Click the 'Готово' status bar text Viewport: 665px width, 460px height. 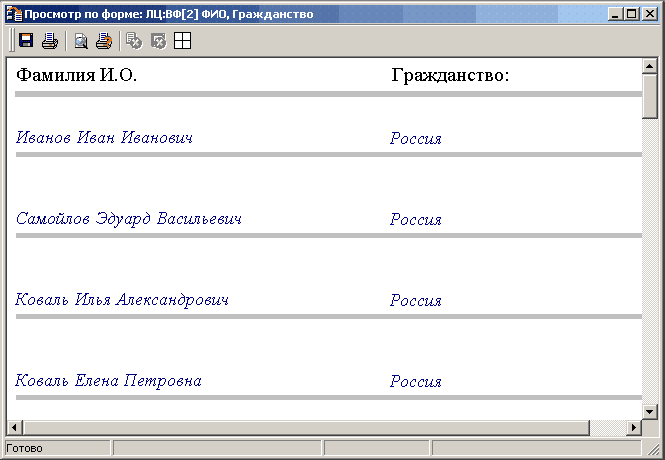coord(24,449)
